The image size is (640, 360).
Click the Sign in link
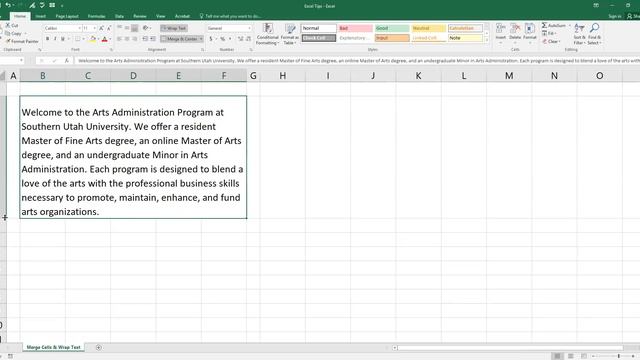point(614,16)
